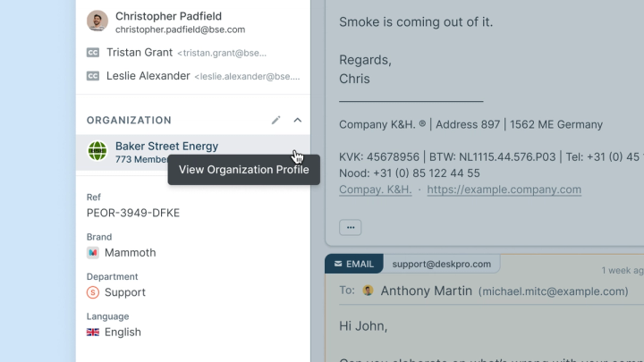Click Christopher Padfield's avatar photo

[x=97, y=21]
